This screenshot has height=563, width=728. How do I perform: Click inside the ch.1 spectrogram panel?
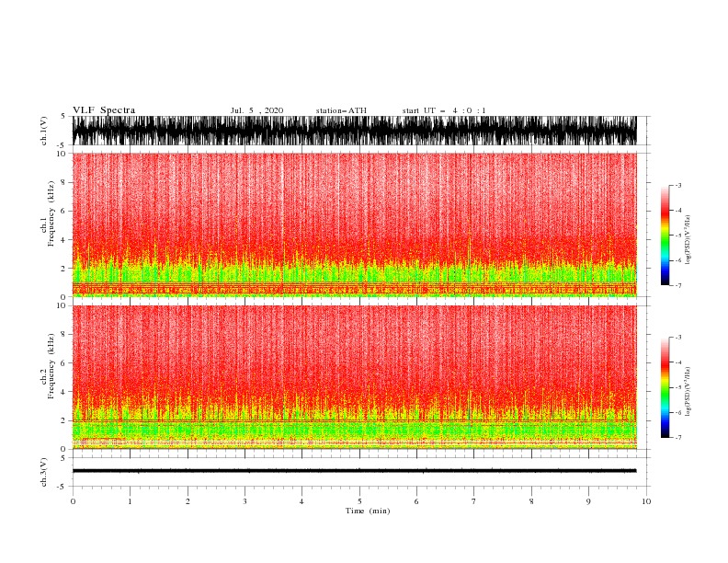354,224
